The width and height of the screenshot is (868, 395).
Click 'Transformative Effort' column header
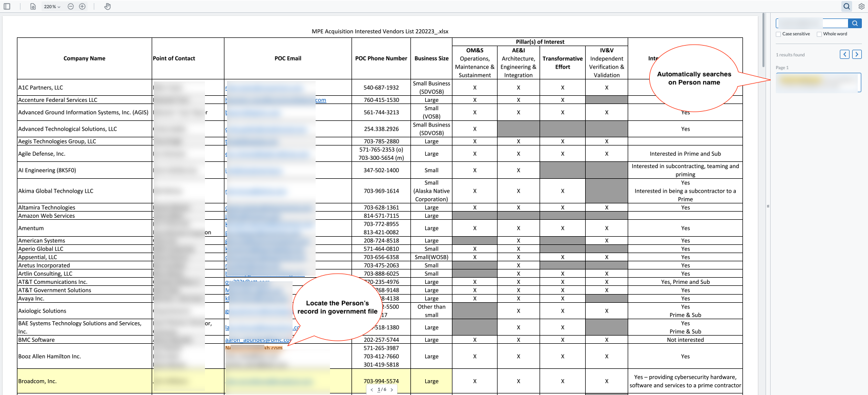pos(563,63)
